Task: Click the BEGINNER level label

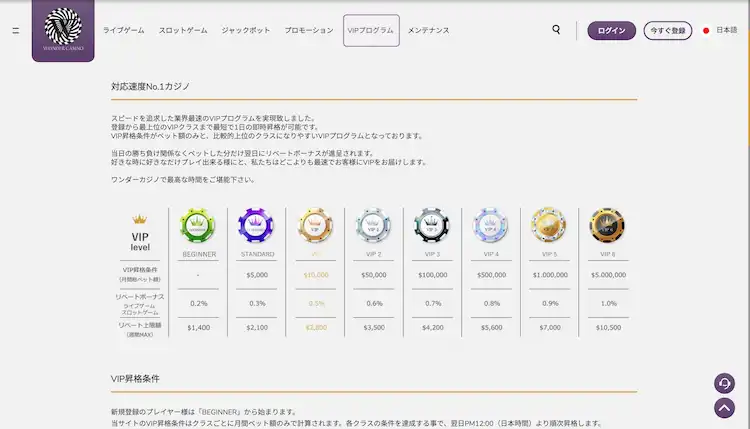Action: 199,254
